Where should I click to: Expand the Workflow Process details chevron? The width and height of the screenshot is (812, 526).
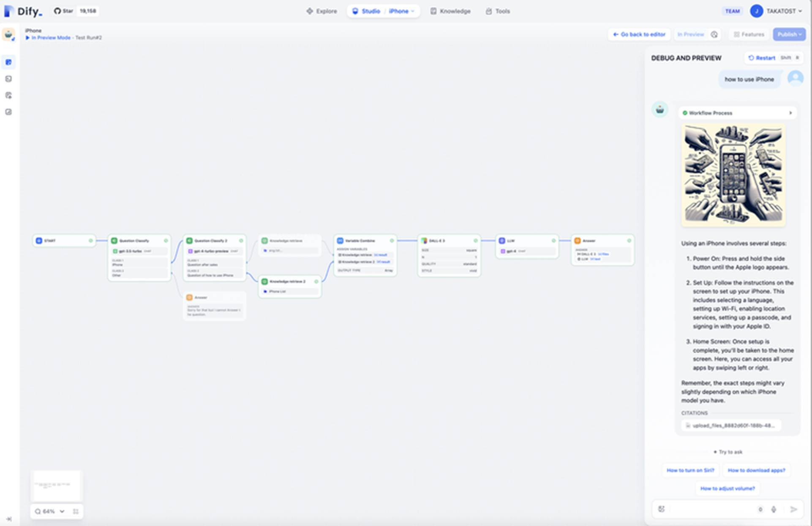[x=791, y=113]
